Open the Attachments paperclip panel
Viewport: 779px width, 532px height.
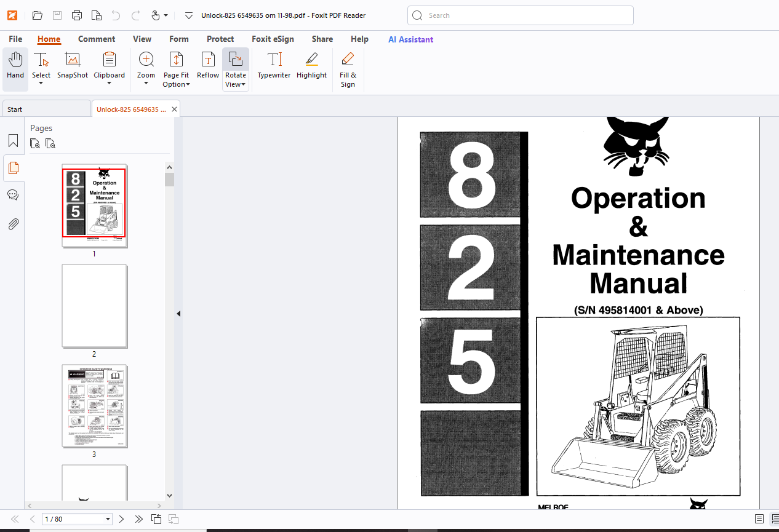click(x=13, y=224)
